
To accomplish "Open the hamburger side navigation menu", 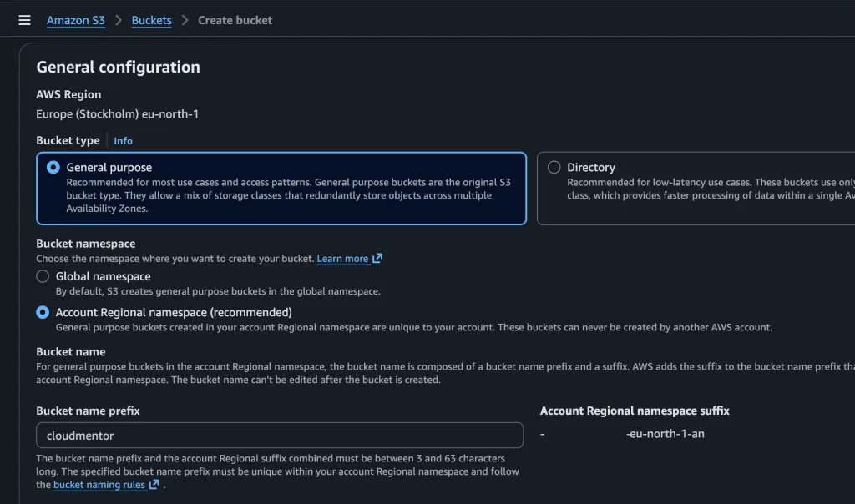I will click(24, 20).
